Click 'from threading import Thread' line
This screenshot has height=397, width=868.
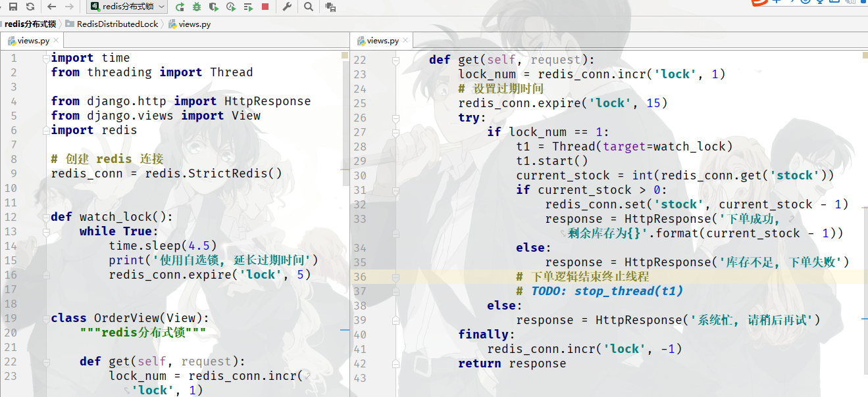tap(152, 72)
